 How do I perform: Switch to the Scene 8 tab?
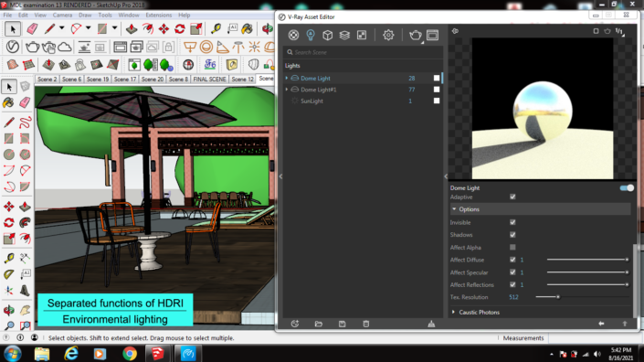(178, 79)
